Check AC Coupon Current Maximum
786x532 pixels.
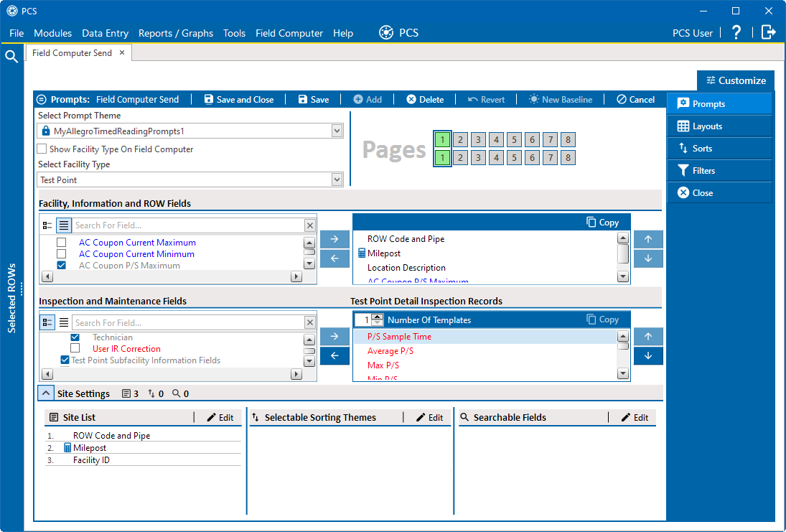tap(61, 242)
